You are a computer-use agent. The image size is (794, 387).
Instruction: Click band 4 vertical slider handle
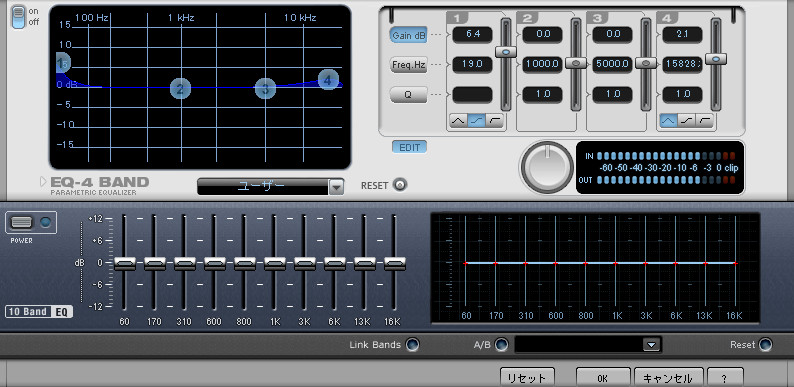click(x=716, y=59)
